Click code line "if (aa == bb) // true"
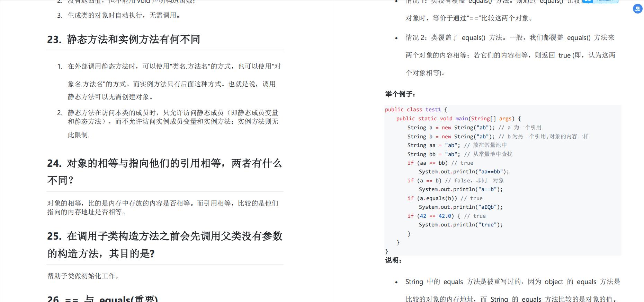This screenshot has width=644, height=302. [x=440, y=163]
